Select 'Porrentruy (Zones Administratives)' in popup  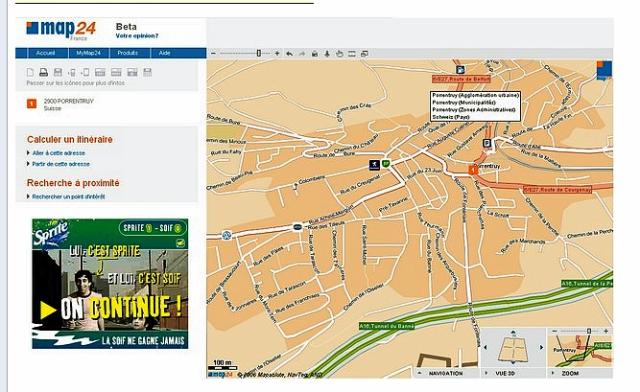pos(473,110)
